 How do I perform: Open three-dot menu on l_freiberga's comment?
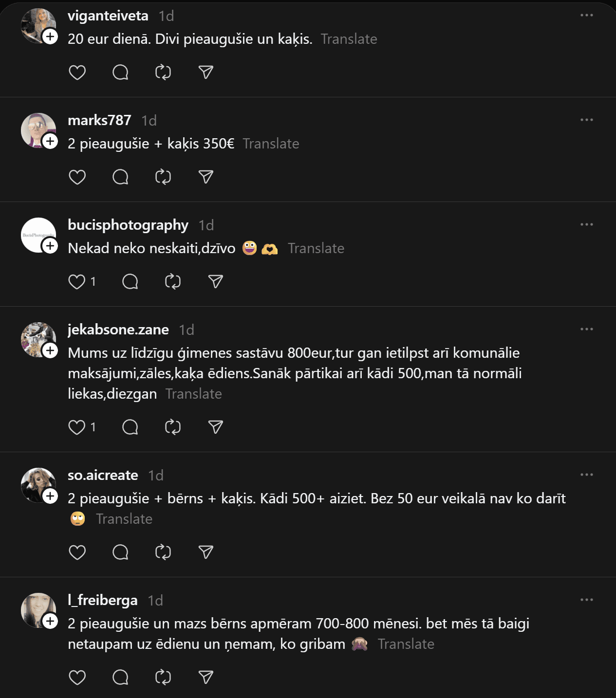point(586,600)
